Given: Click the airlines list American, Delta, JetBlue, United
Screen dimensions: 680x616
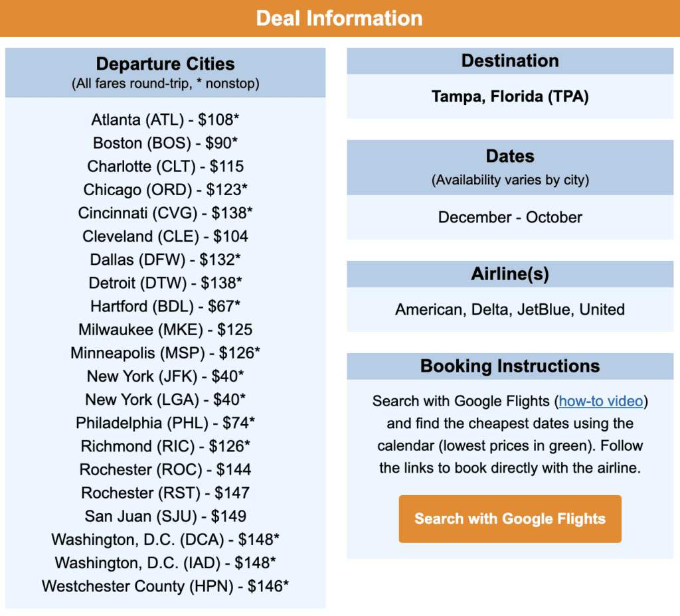Looking at the screenshot, I should click(x=510, y=309).
